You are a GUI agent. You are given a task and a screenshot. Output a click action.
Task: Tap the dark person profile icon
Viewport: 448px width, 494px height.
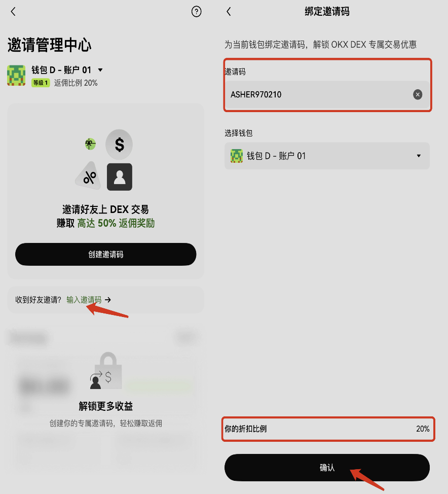pyautogui.click(x=120, y=177)
